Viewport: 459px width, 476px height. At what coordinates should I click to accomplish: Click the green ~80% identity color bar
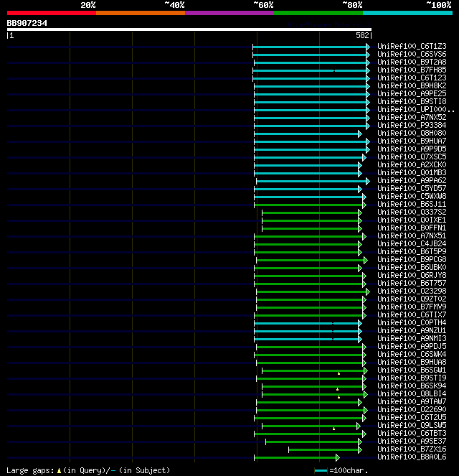(x=318, y=13)
